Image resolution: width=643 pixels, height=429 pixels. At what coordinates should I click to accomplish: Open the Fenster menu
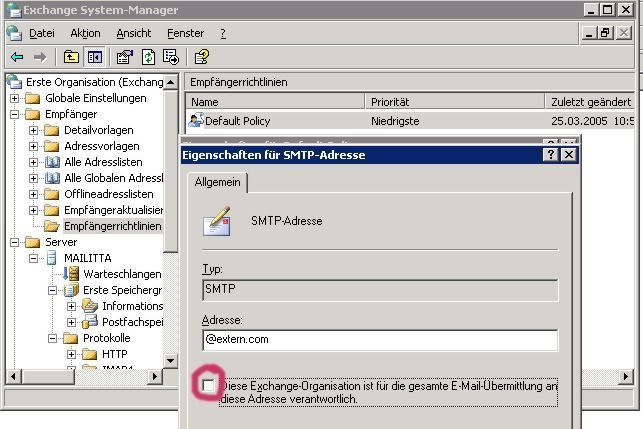(x=185, y=33)
